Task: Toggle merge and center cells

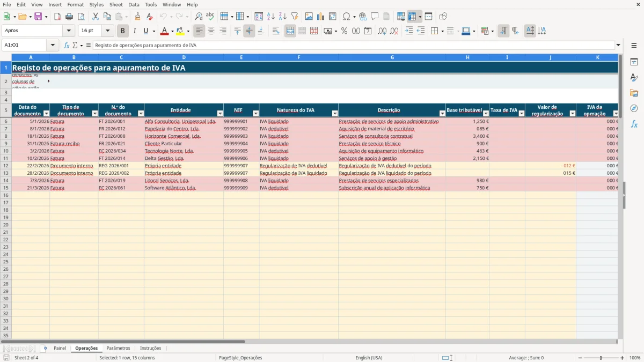Action: pos(290,31)
